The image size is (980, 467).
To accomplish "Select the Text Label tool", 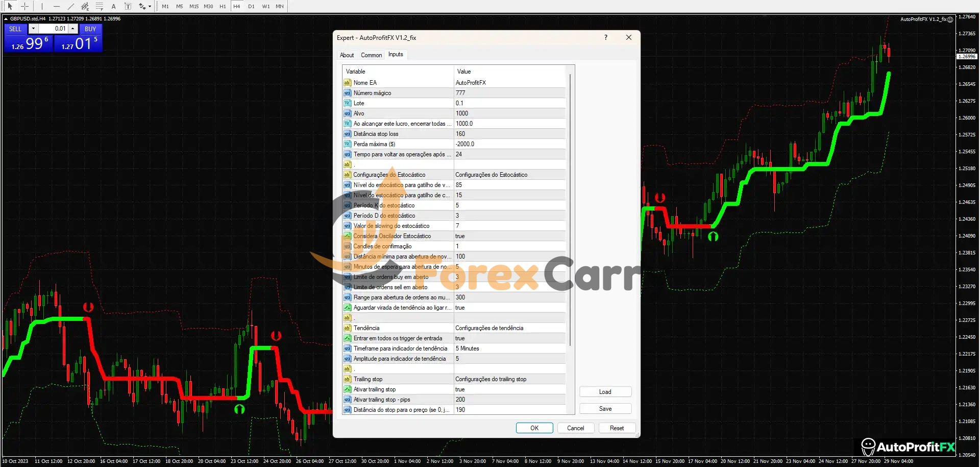I will coord(128,6).
